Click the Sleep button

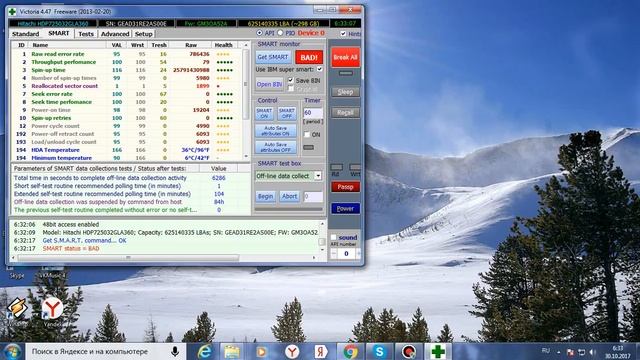(345, 92)
